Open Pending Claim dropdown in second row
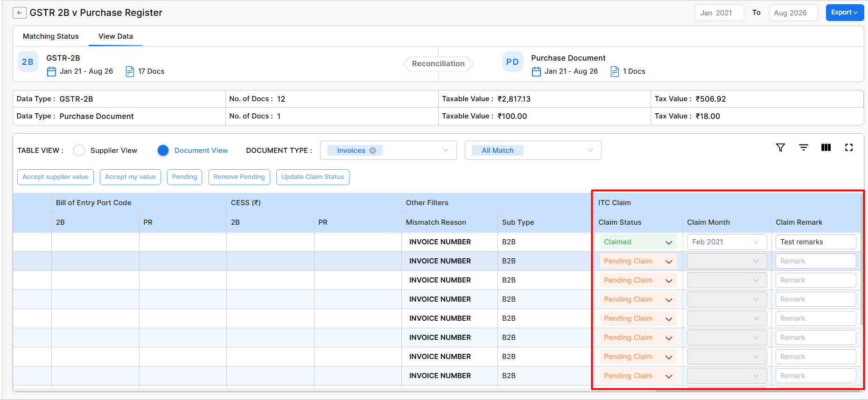Image resolution: width=868 pixels, height=400 pixels. (638, 261)
